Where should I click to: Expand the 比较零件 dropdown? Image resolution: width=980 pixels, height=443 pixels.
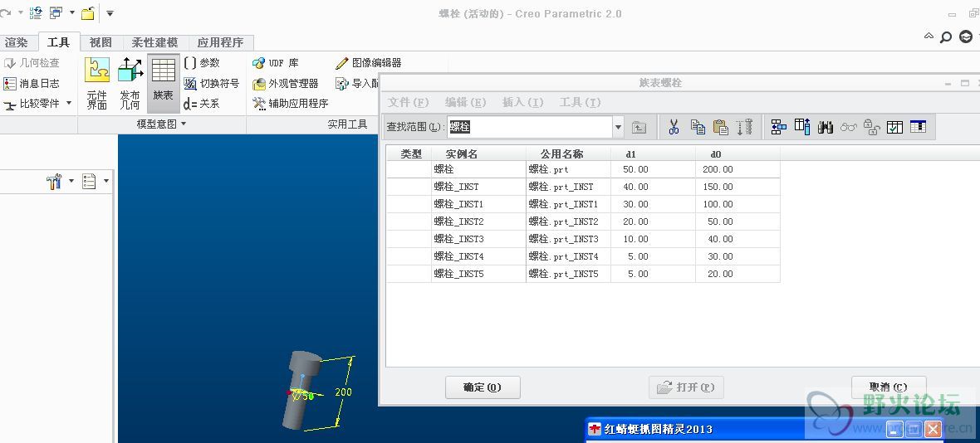tap(68, 104)
